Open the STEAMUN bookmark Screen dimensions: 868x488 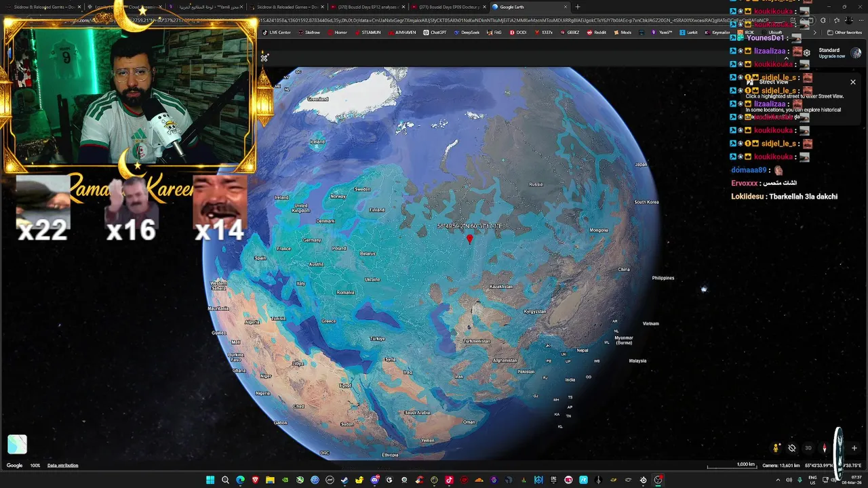[x=368, y=33]
